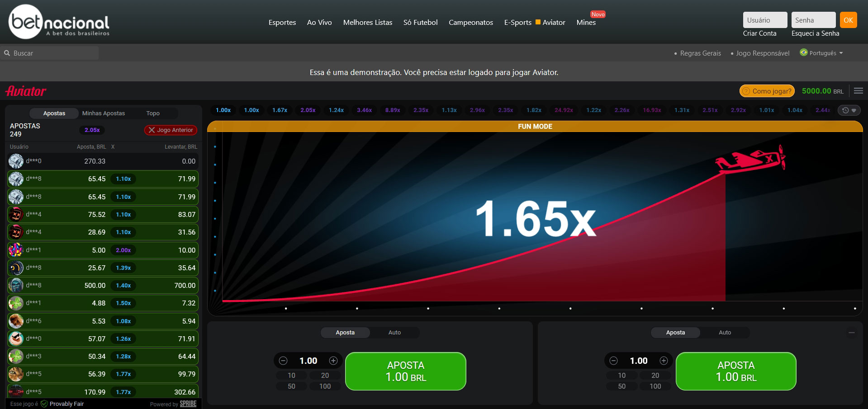The height and width of the screenshot is (409, 868).
Task: Increase the right bet amount with plus
Action: [664, 361]
